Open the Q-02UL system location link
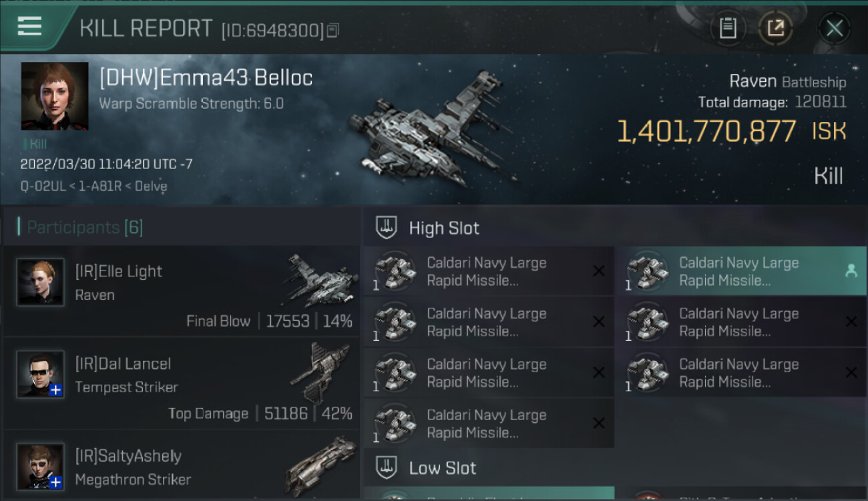868x501 pixels. tap(39, 186)
